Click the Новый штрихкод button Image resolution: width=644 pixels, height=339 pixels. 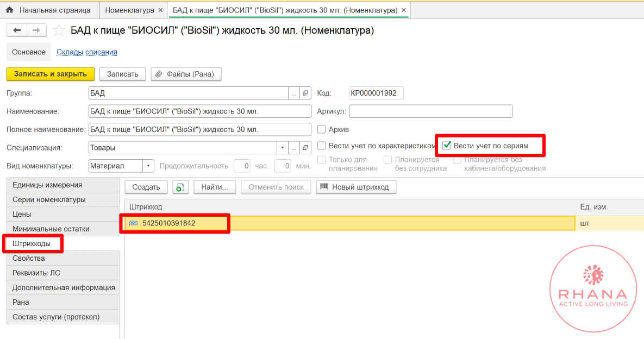coord(356,187)
